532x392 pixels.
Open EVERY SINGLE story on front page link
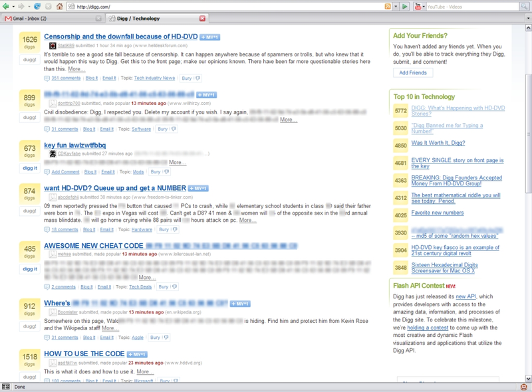458,163
